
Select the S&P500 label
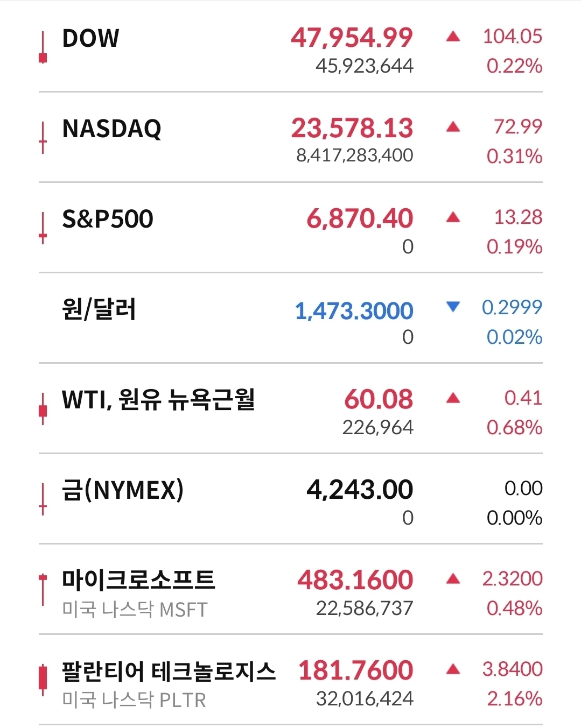pos(108,219)
